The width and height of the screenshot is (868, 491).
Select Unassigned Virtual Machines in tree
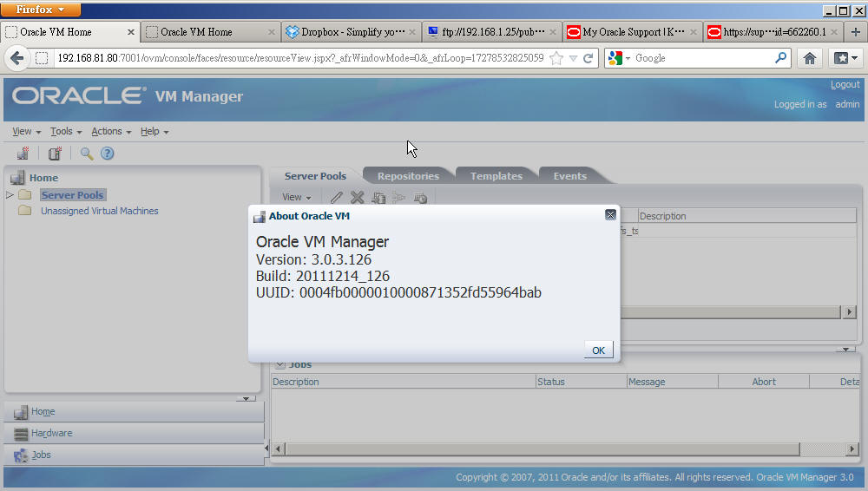pyautogui.click(x=100, y=211)
